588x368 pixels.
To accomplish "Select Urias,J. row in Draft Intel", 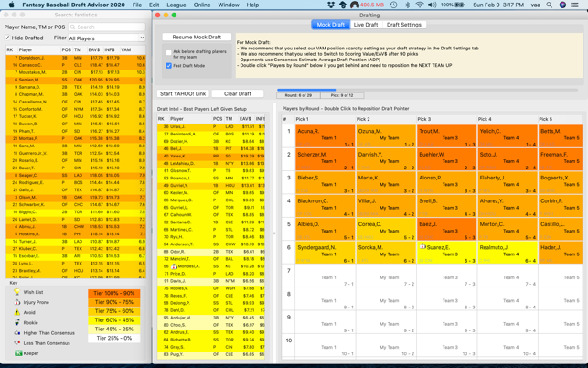I will (x=211, y=127).
